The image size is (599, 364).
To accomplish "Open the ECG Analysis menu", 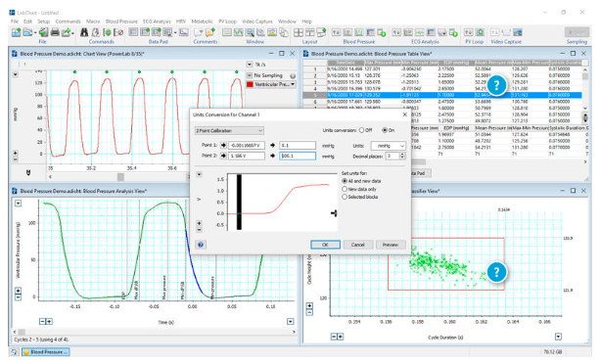I will point(157,22).
